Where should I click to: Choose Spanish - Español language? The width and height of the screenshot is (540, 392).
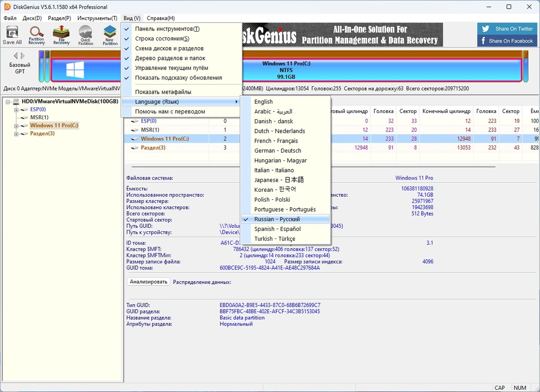[285, 229]
